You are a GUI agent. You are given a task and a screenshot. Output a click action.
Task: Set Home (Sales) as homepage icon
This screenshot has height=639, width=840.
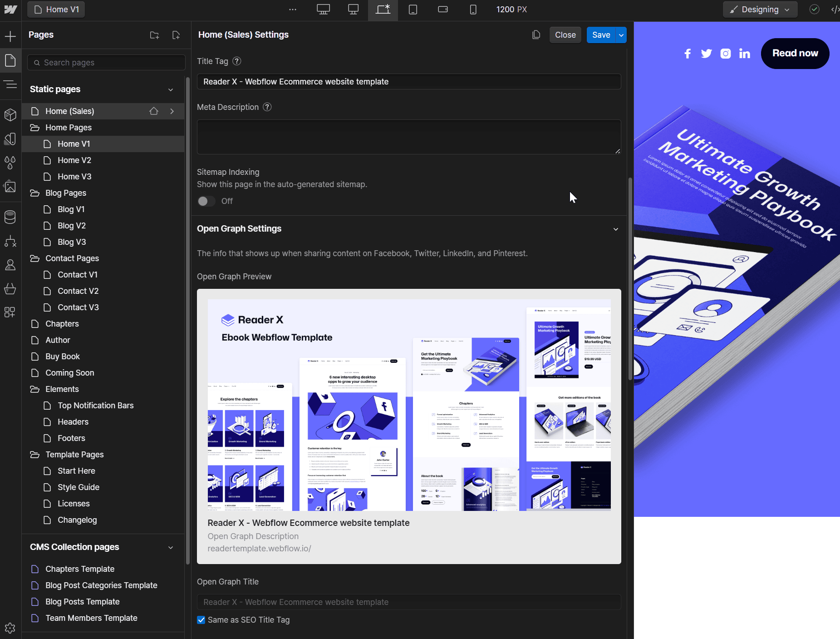coord(154,111)
